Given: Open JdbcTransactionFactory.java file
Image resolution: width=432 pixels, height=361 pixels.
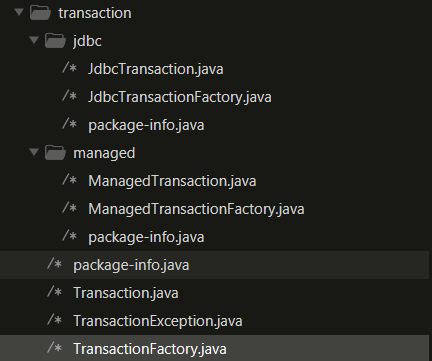Looking at the screenshot, I should [x=180, y=97].
